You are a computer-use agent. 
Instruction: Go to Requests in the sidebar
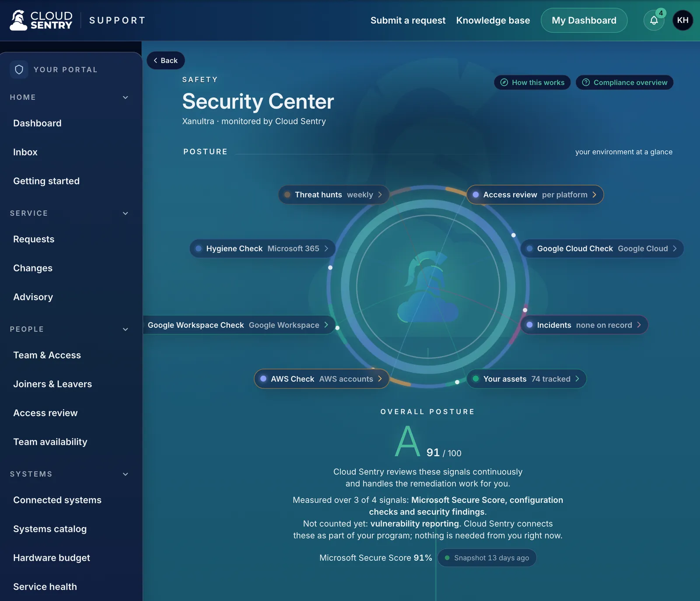[34, 239]
